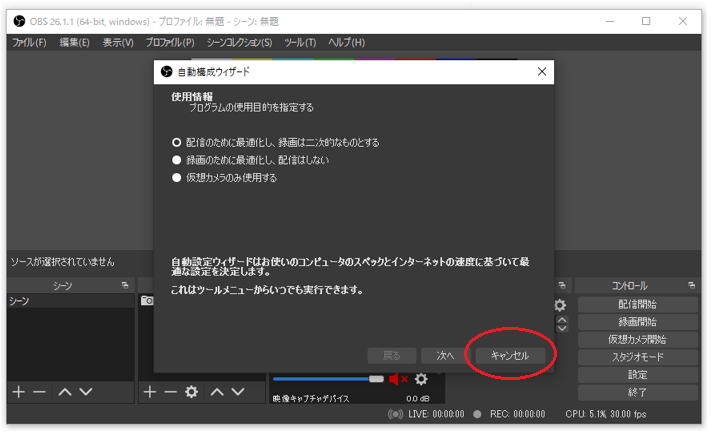Viewport: 712px width, 433px height.
Task: Click the remove scene minus icon
Action: (x=40, y=392)
